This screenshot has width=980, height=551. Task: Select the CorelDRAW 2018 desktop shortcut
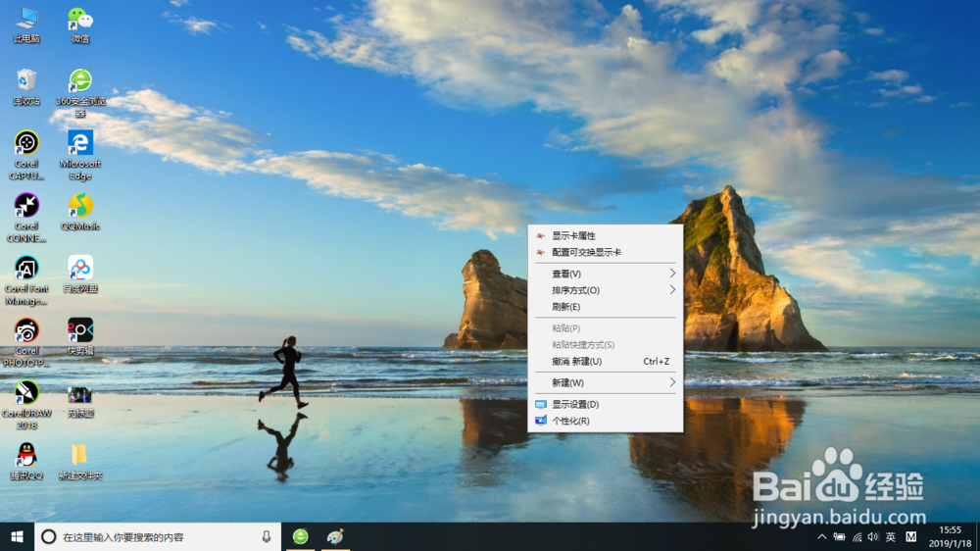point(26,405)
